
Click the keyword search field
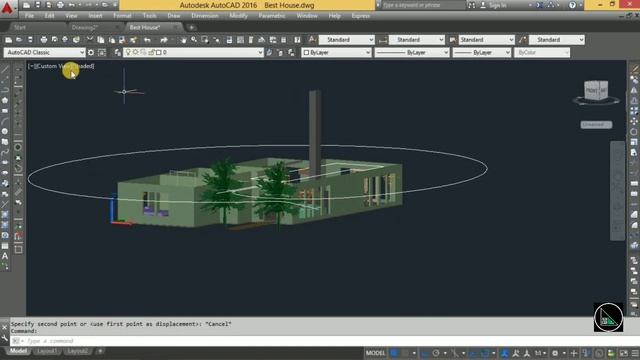tap(423, 5)
